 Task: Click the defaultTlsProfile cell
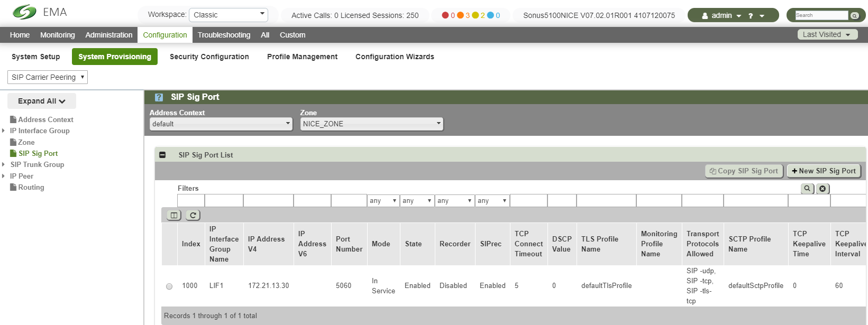coord(607,286)
